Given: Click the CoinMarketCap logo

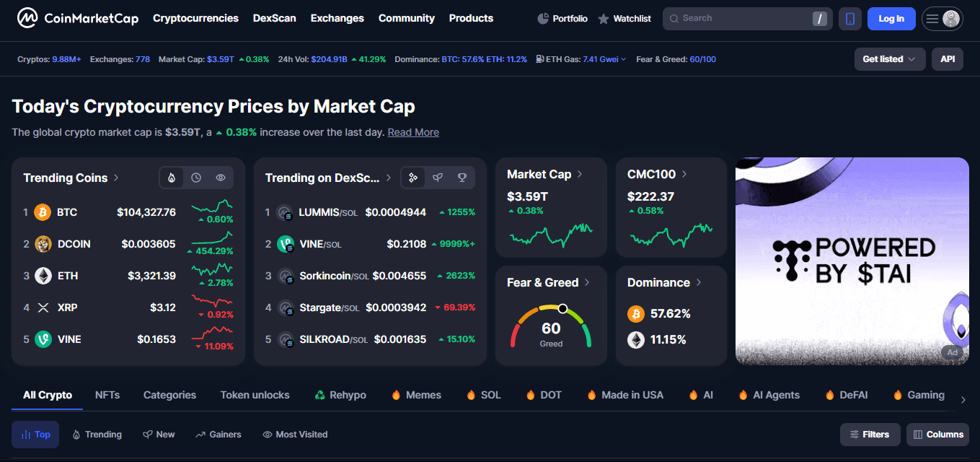Looking at the screenshot, I should coord(78,18).
